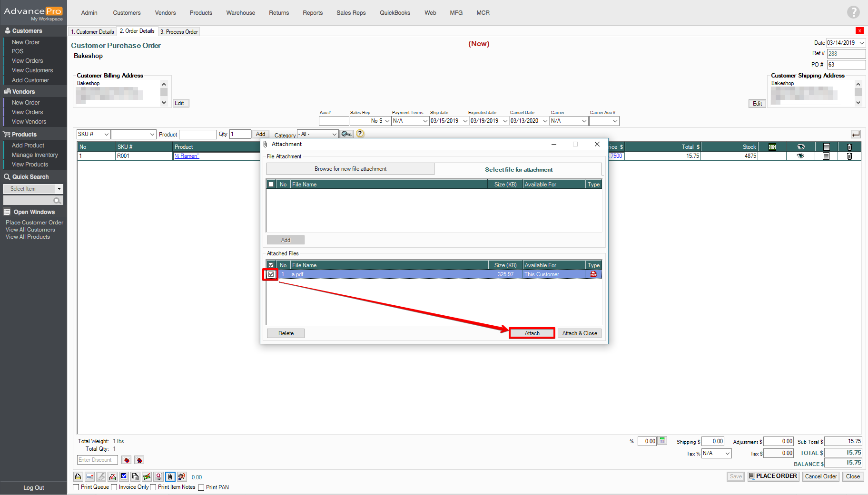
Task: Click the trash icon in the R001 row
Action: coord(849,156)
